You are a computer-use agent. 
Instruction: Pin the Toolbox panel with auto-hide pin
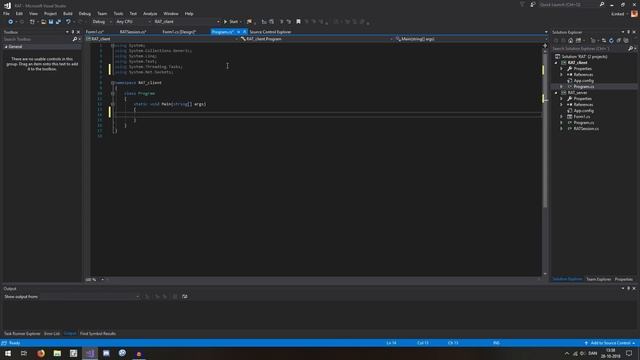pyautogui.click(x=73, y=32)
